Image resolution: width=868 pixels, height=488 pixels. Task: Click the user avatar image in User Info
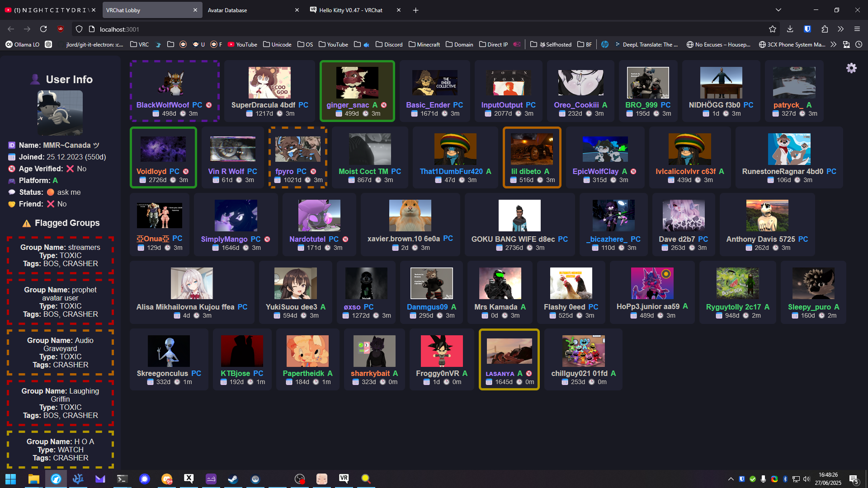pos(60,113)
